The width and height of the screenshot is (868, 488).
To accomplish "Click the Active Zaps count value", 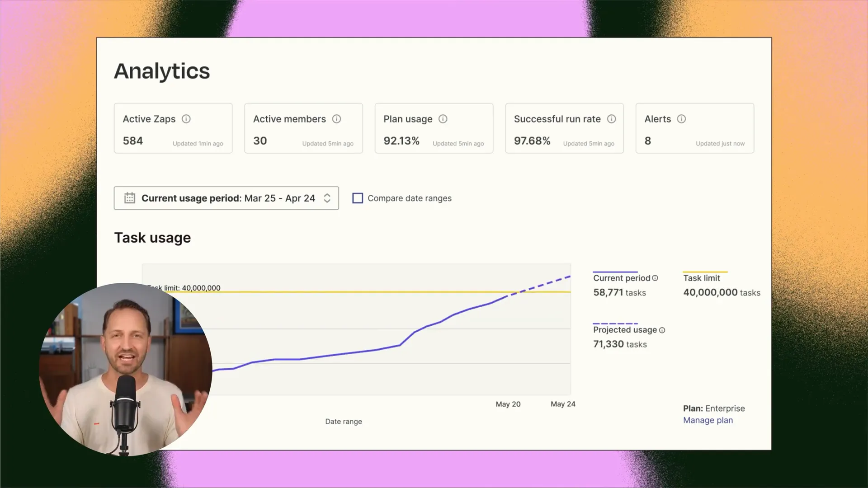I will (132, 140).
